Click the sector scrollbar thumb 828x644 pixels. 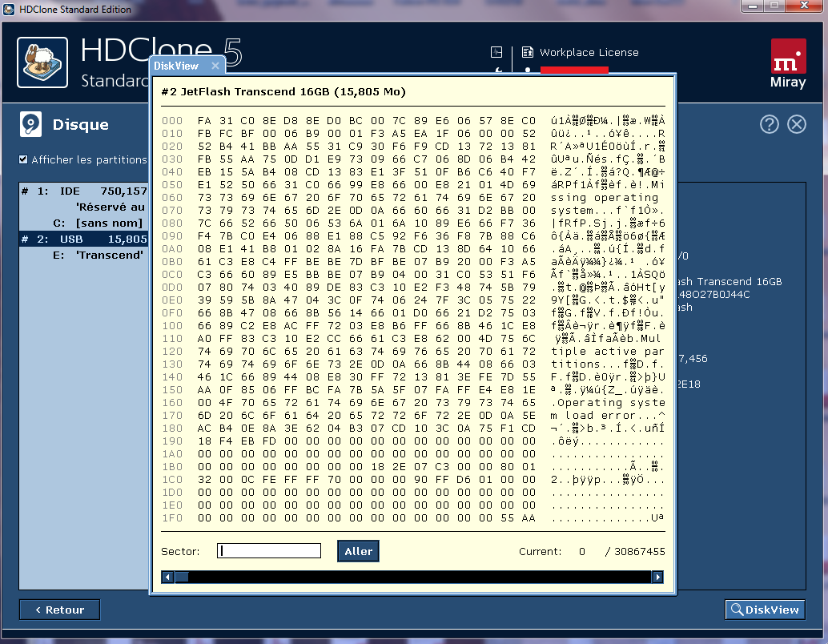(x=182, y=577)
